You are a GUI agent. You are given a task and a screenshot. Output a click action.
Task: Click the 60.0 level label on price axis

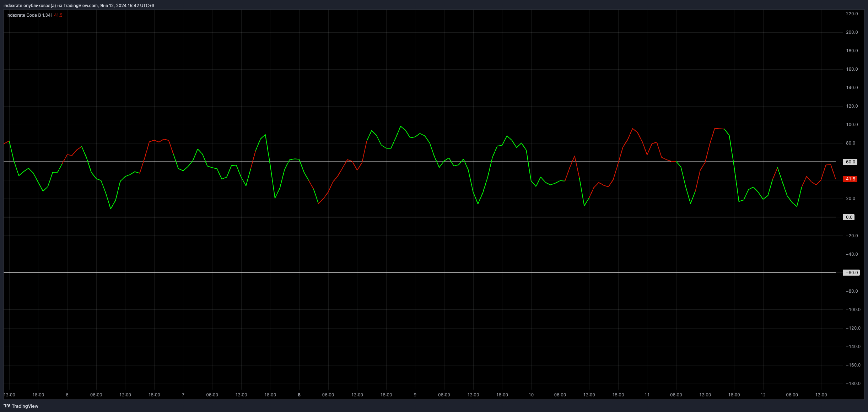tap(850, 162)
